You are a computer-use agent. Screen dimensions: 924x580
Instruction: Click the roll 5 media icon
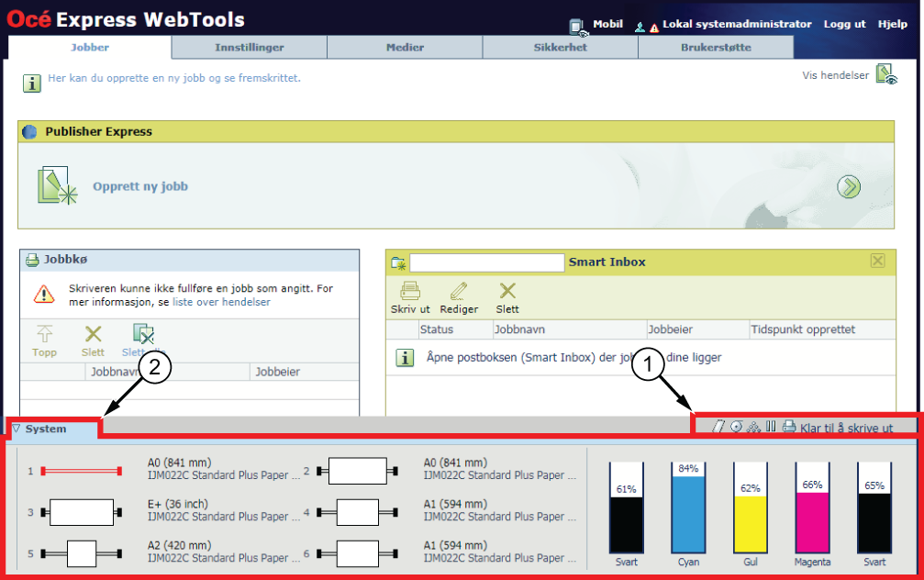point(82,553)
